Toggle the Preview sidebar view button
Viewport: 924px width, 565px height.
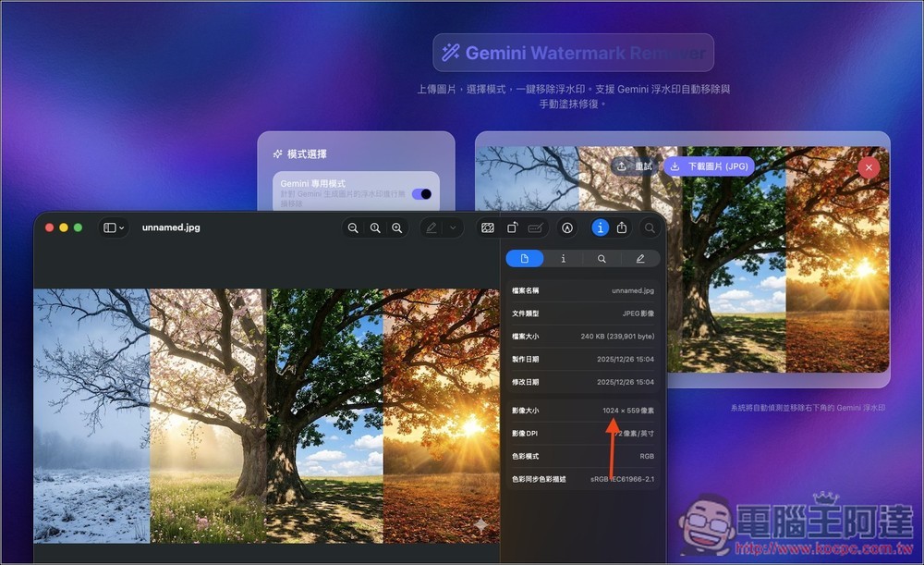click(x=110, y=227)
